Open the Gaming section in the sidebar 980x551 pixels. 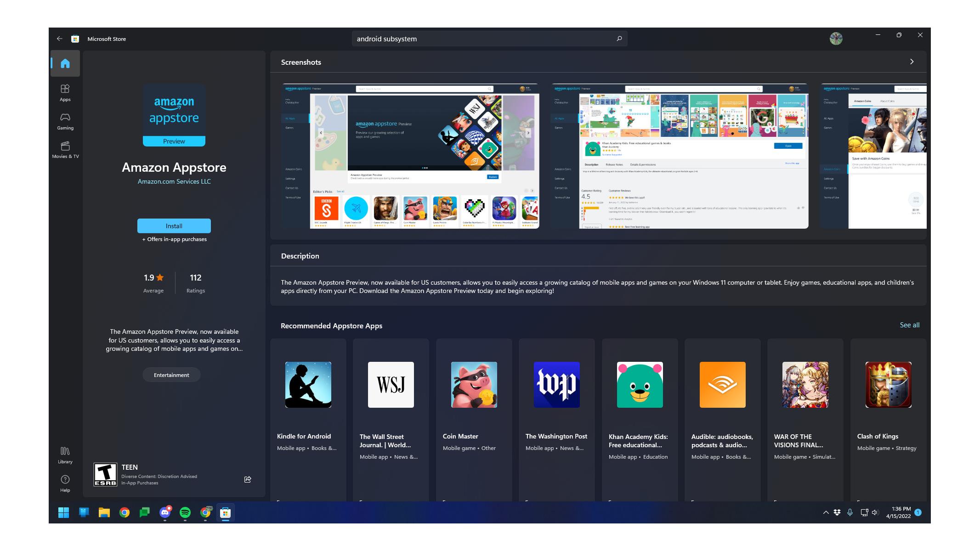click(x=65, y=121)
